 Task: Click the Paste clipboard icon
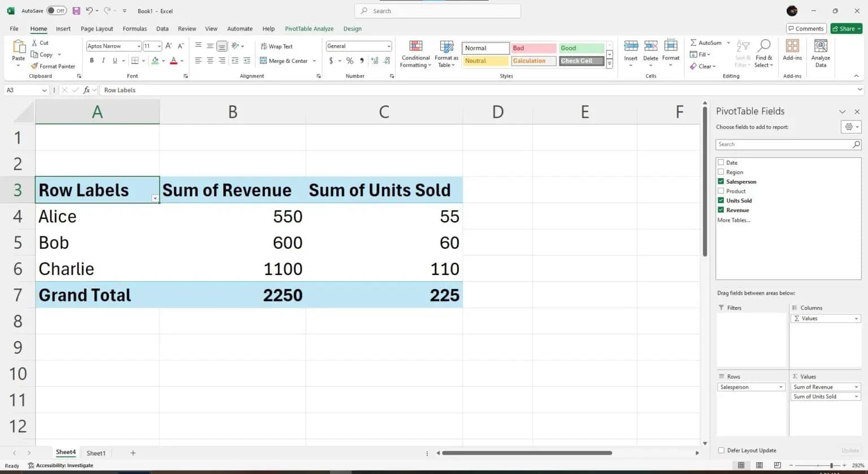pyautogui.click(x=19, y=47)
